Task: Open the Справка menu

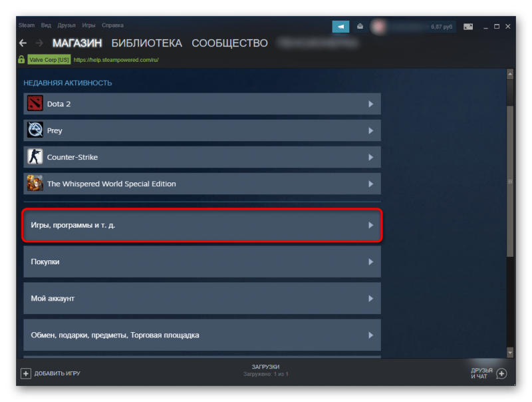Action: click(x=112, y=25)
